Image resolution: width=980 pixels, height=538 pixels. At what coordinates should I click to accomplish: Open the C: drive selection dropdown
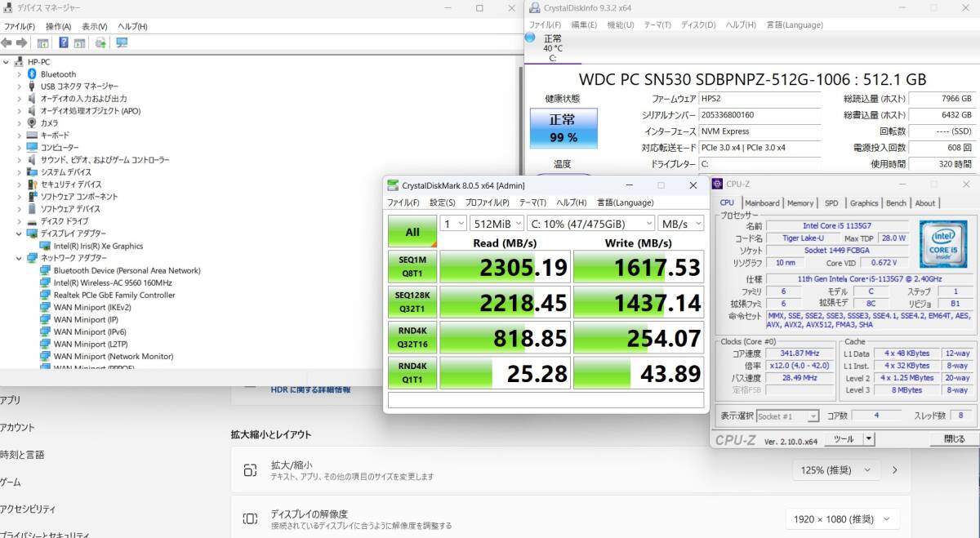tap(590, 223)
